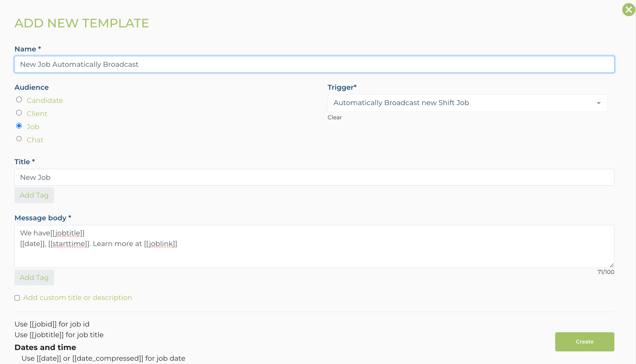Image resolution: width=636 pixels, height=364 pixels.
Task: Focus the Message body text area
Action: tap(314, 246)
